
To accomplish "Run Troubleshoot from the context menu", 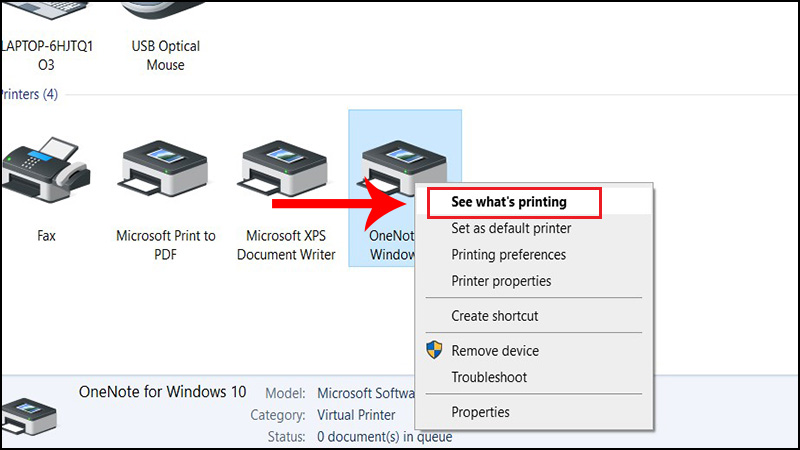I will click(x=489, y=377).
